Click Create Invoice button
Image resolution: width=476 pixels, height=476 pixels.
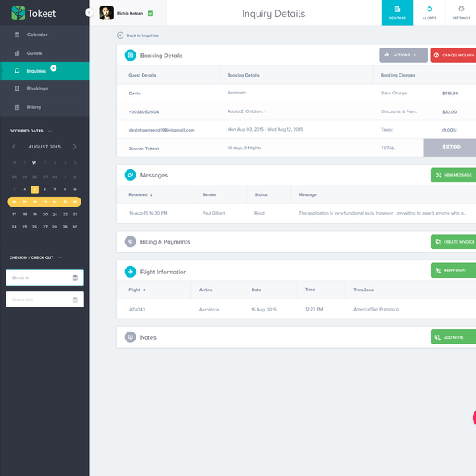click(x=453, y=242)
